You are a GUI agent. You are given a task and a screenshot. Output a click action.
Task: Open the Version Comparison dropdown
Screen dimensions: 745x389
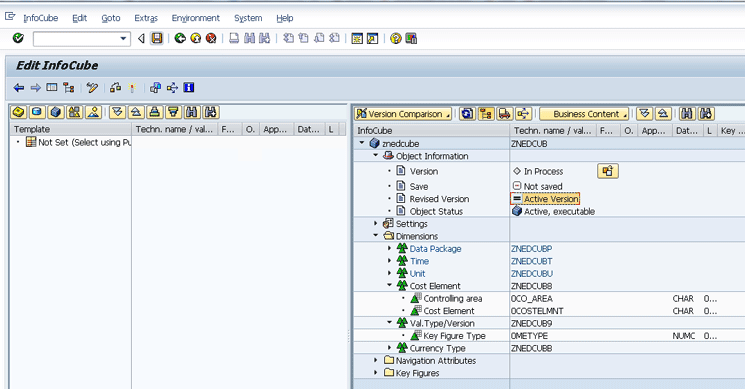(403, 114)
